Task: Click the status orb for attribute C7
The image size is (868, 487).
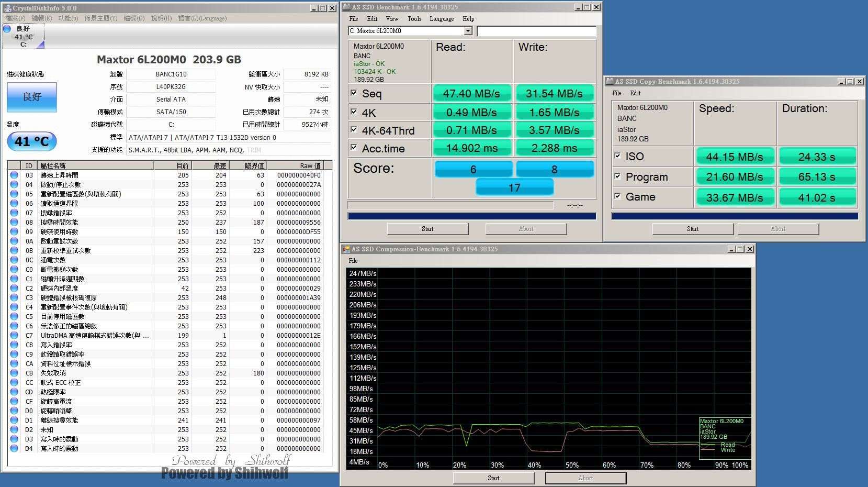Action: click(14, 335)
